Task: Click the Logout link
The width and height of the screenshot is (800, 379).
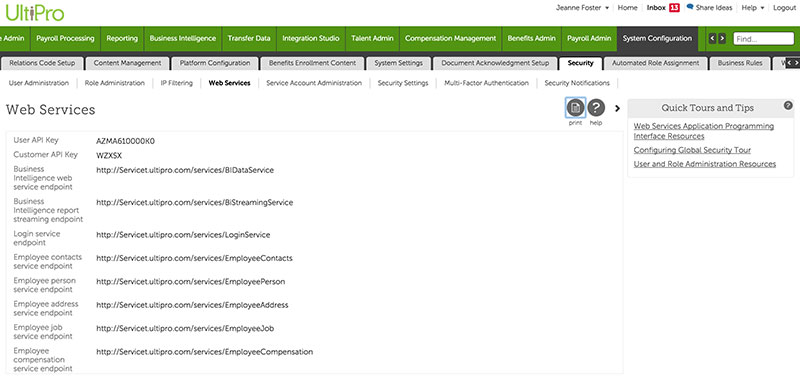Action: (784, 8)
